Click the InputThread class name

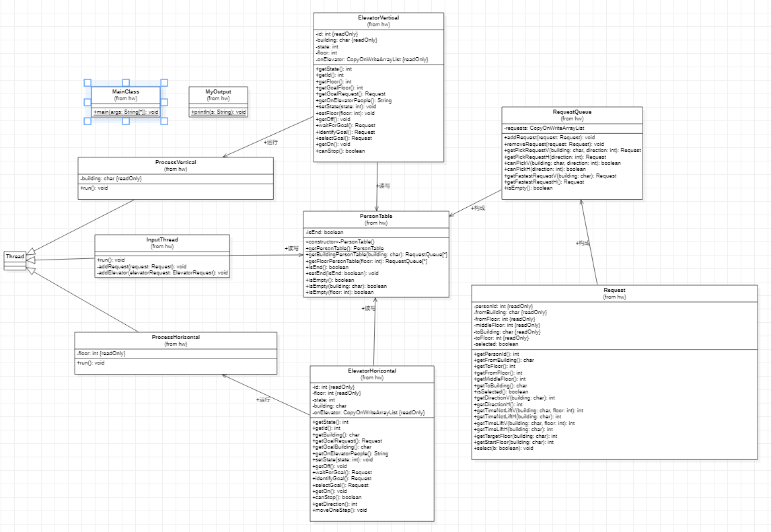point(162,240)
